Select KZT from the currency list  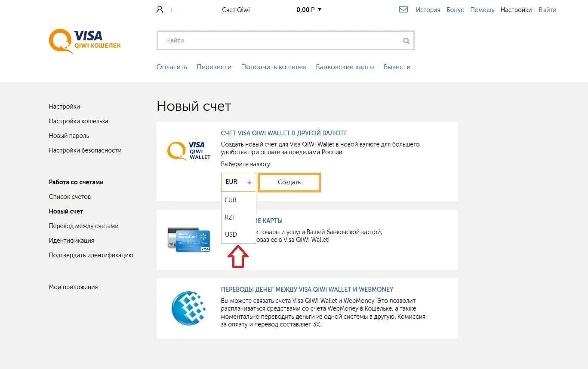tap(239, 217)
